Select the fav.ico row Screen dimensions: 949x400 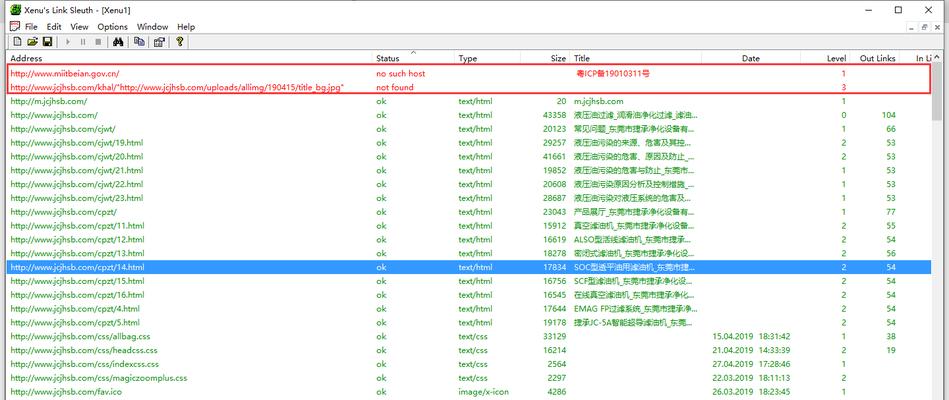pos(469,392)
